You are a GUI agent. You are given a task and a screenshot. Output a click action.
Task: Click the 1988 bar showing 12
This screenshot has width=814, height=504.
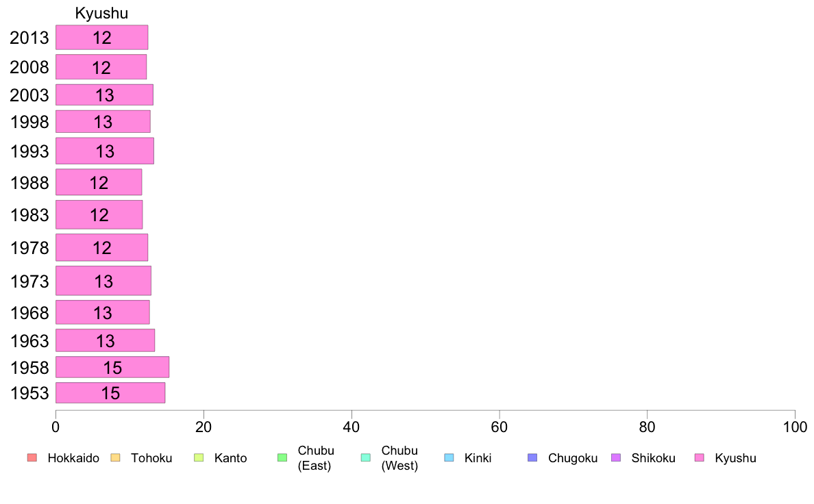pyautogui.click(x=99, y=182)
